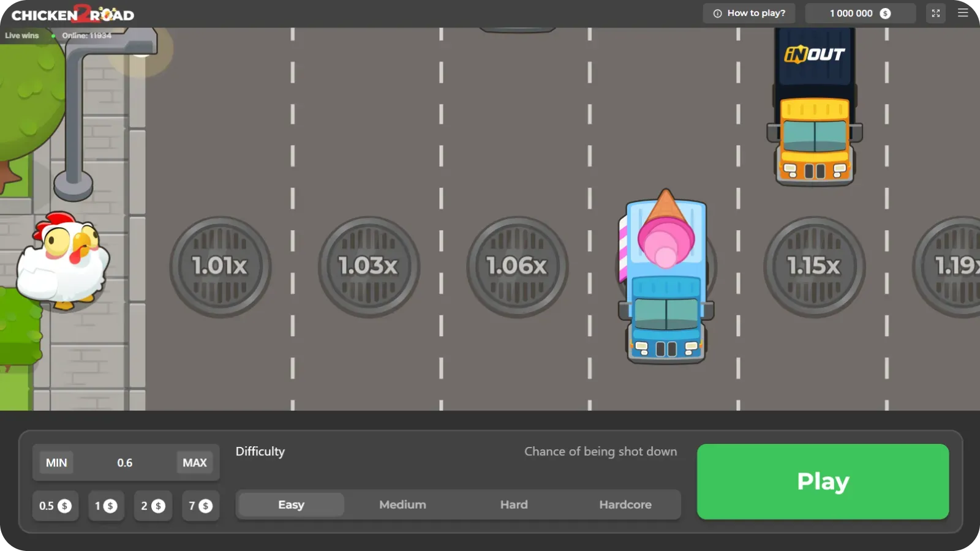Screen dimensions: 980x551
Task: Click the 1.15x manhole multiplier
Action: pos(814,266)
